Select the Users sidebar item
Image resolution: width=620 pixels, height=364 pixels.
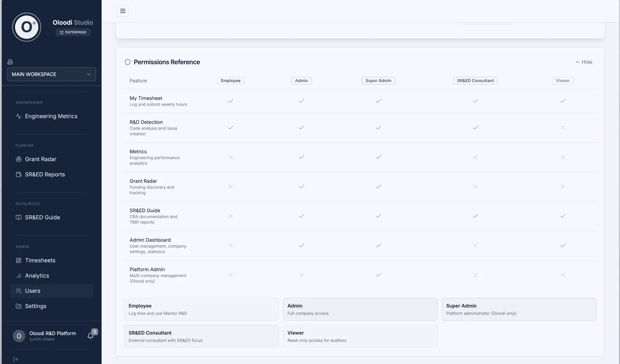tap(51, 291)
